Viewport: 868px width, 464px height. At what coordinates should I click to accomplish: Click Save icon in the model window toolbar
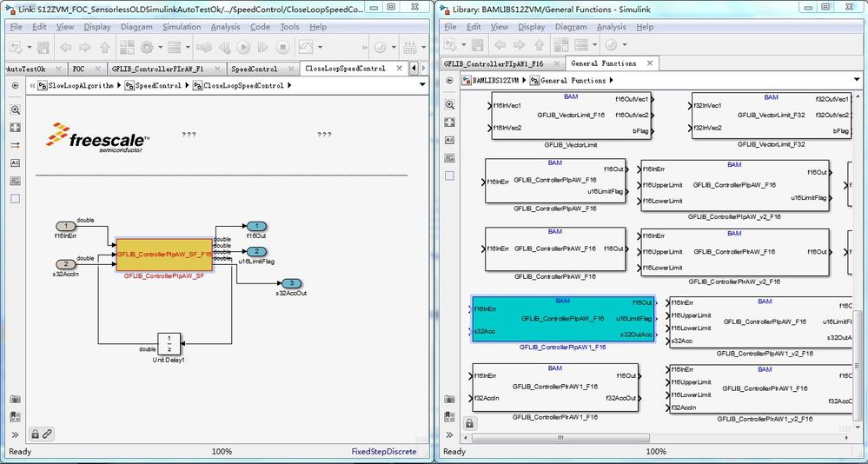coord(42,47)
